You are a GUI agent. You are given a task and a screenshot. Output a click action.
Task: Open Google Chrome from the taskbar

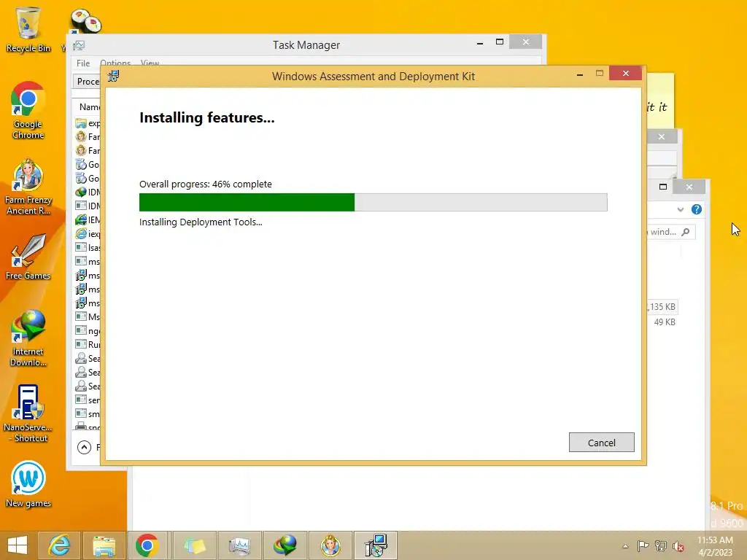click(x=147, y=545)
